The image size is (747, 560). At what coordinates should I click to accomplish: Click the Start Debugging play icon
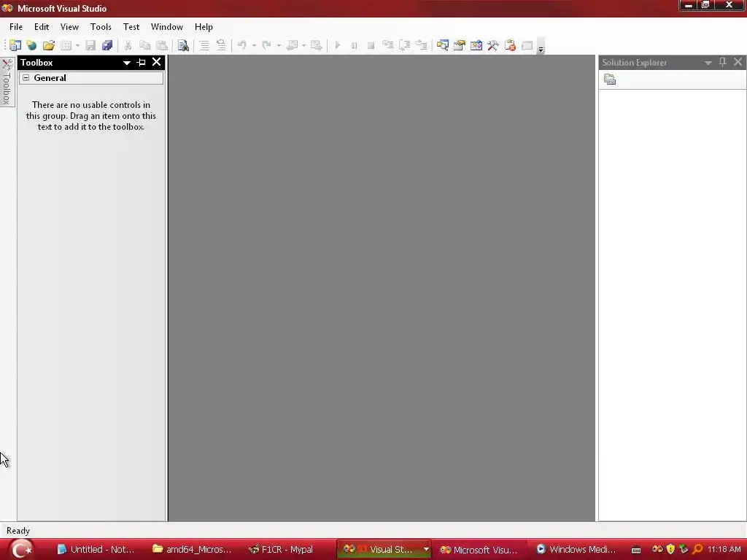coord(337,45)
